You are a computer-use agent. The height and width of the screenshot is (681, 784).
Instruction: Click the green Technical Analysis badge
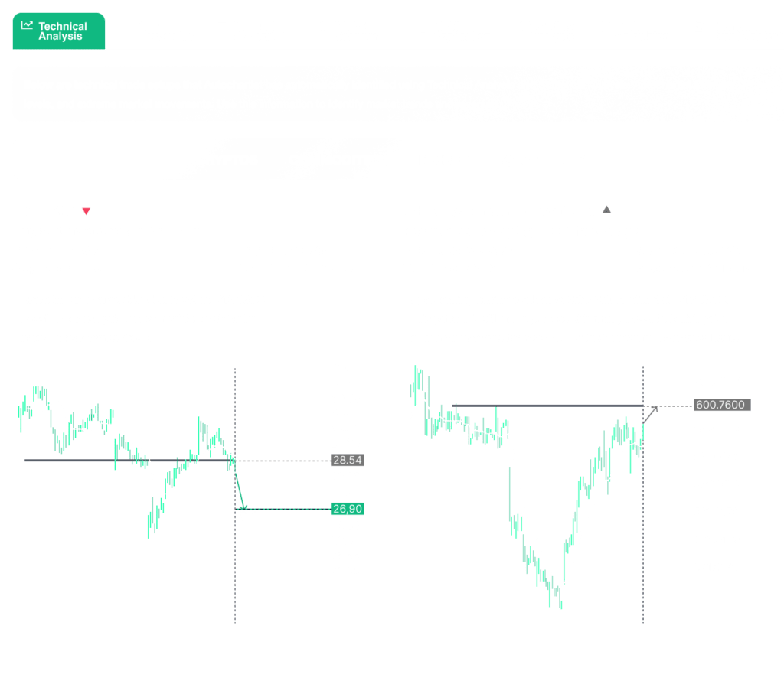tap(58, 31)
